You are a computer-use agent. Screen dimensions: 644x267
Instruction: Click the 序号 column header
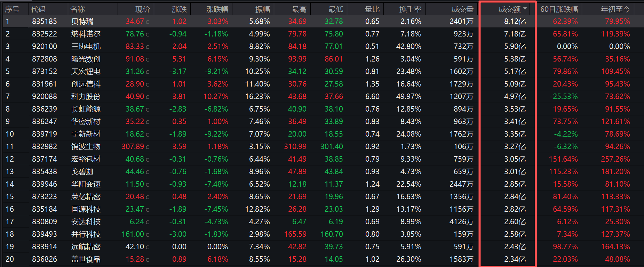point(12,9)
